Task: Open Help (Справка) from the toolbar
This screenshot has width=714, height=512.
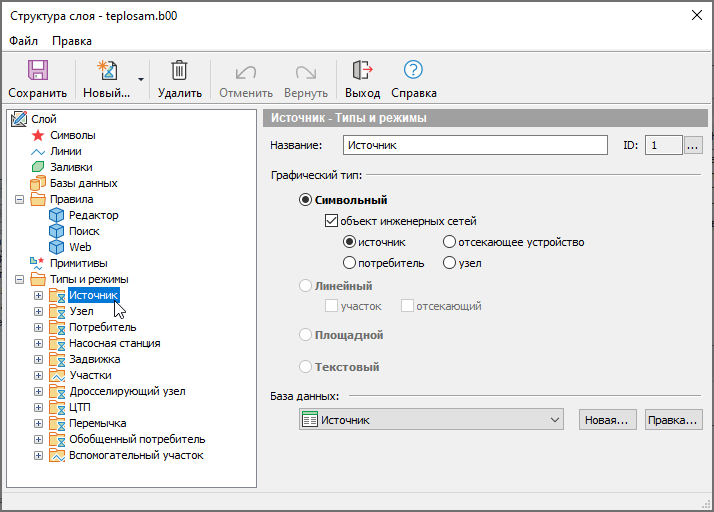Action: (x=413, y=71)
